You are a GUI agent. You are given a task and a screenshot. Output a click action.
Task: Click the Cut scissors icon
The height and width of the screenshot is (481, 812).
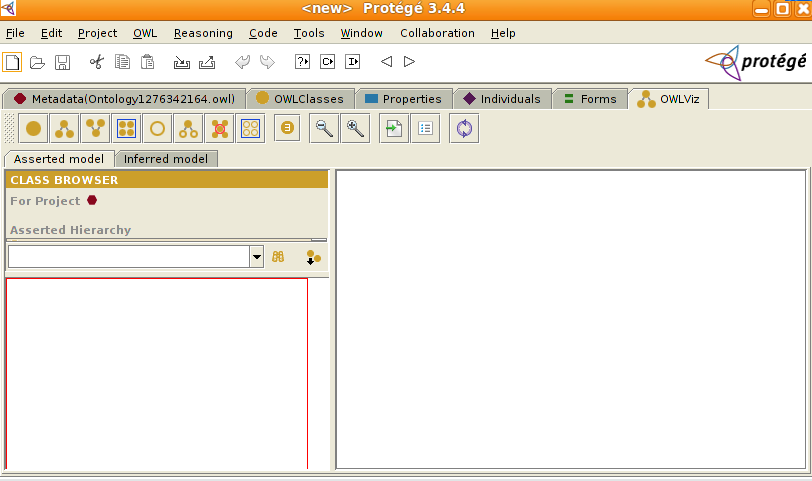coord(97,62)
